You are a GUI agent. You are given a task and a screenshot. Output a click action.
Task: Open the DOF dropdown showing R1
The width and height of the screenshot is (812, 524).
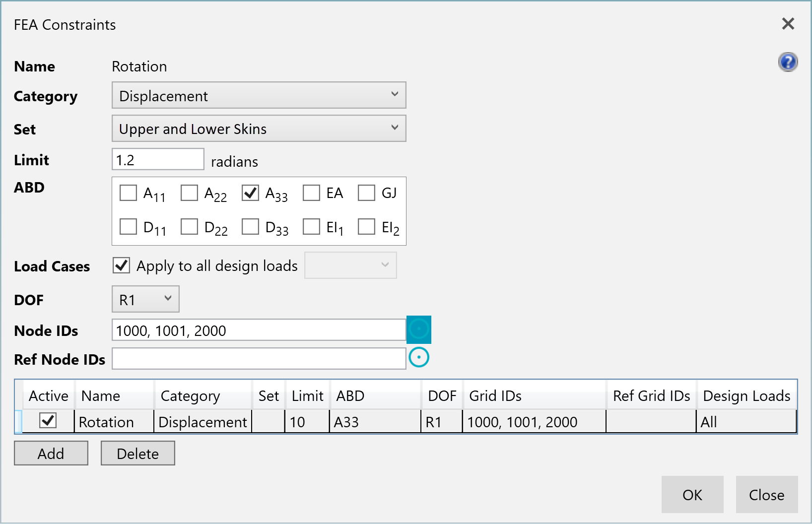click(145, 299)
